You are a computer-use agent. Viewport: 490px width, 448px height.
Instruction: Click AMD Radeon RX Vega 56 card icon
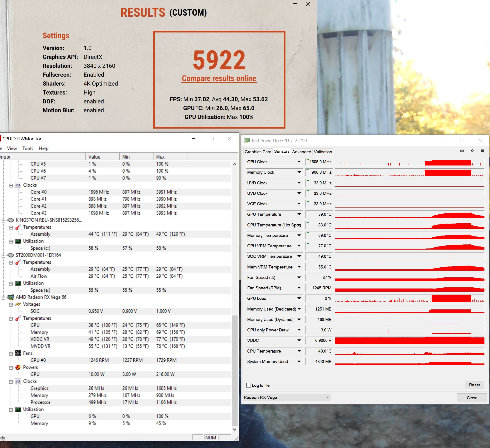pyautogui.click(x=10, y=297)
